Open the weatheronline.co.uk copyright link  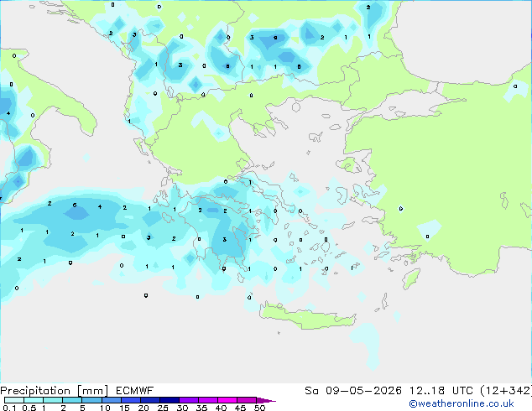click(x=462, y=403)
